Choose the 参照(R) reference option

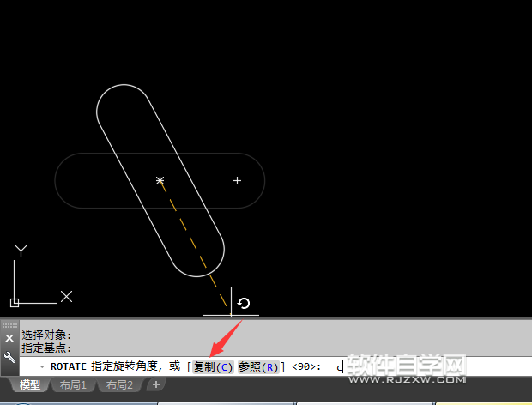[258, 366]
